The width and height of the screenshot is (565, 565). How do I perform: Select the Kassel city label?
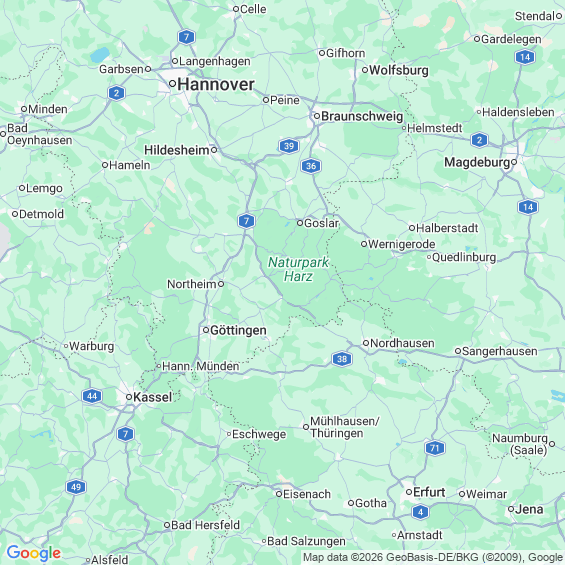click(152, 397)
